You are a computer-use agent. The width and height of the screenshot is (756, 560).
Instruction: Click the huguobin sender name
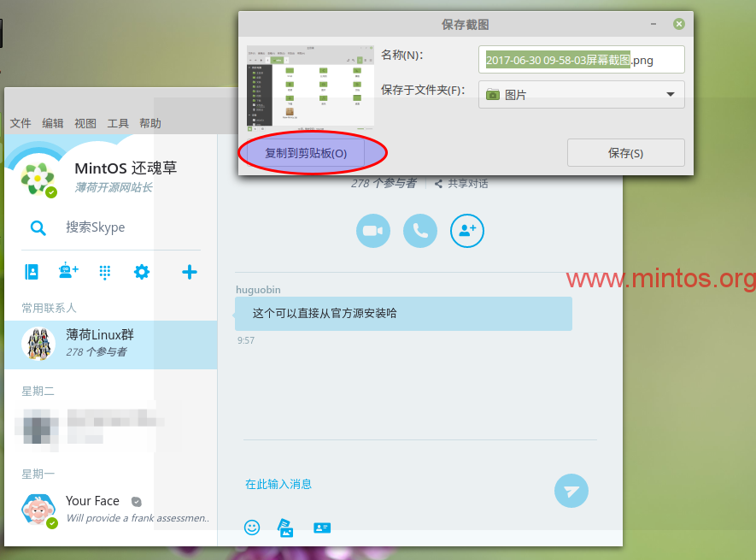(x=258, y=290)
